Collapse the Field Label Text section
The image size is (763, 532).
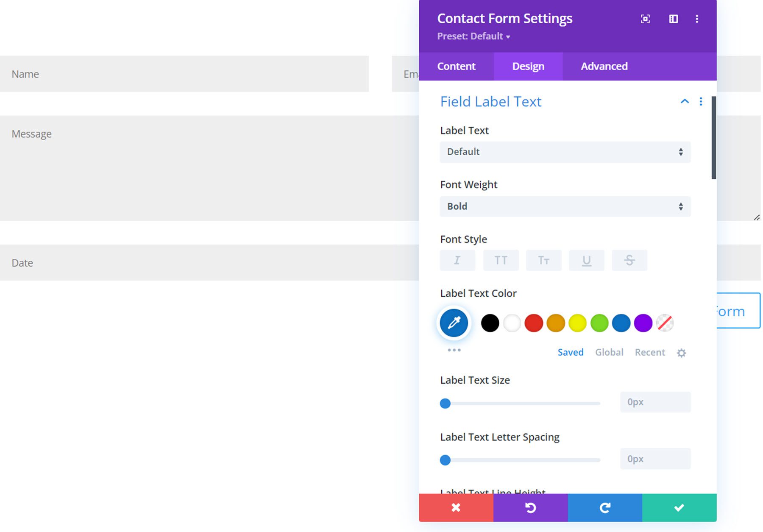pyautogui.click(x=685, y=102)
